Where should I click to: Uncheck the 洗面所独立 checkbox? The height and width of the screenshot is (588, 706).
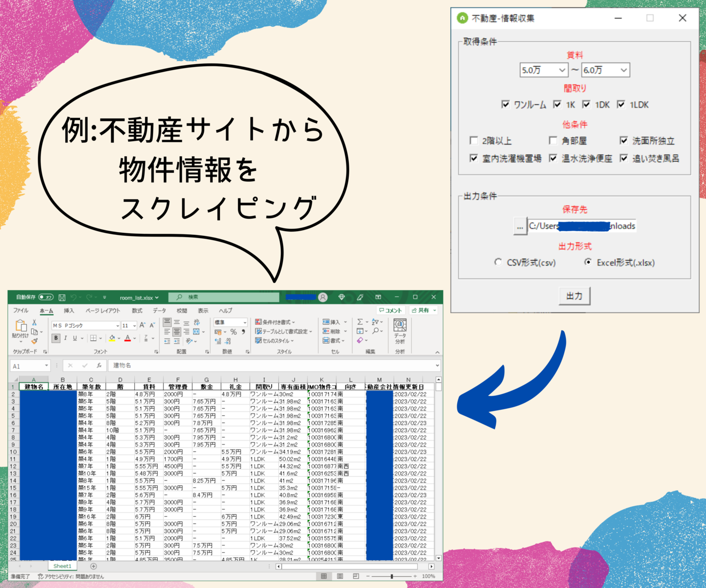click(624, 140)
